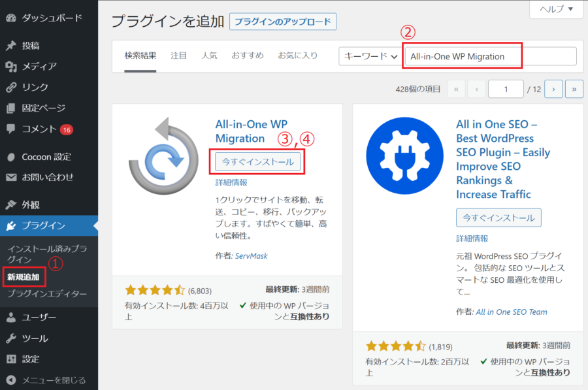Click the collapse arrow icon beside メニューを閉じる
The image size is (588, 390).
11,380
